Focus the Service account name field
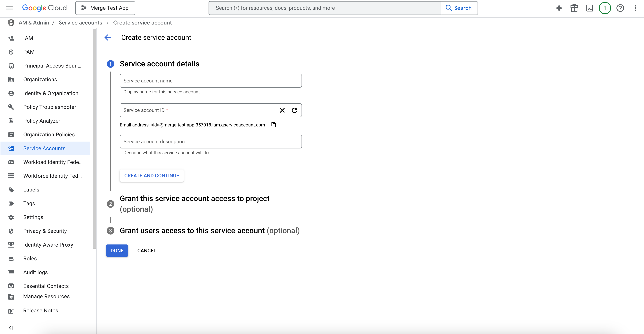Viewport: 644px width, 334px height. [210, 81]
